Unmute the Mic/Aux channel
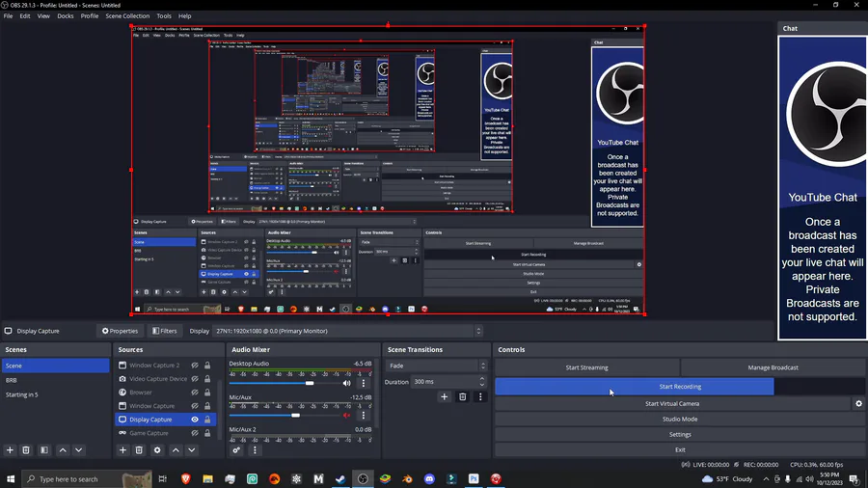The height and width of the screenshot is (488, 868). point(346,415)
